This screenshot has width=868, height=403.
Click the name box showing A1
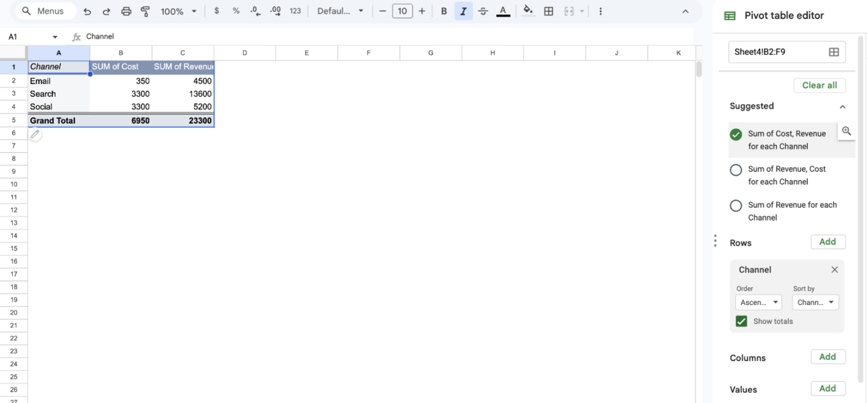click(x=25, y=37)
